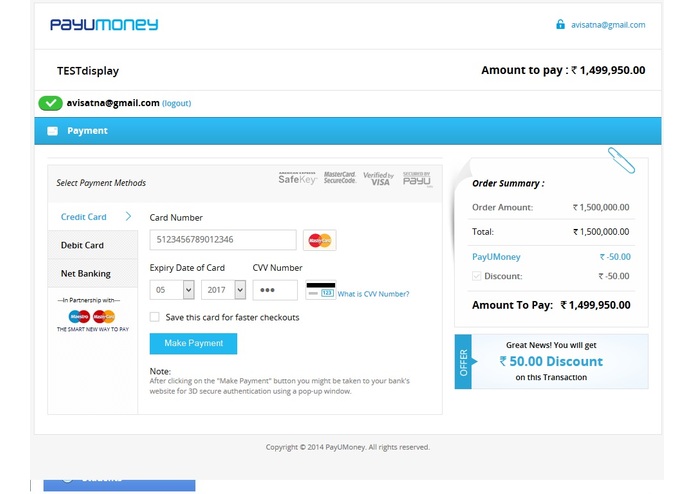Click the logout link
This screenshot has width=695, height=494.
[176, 103]
